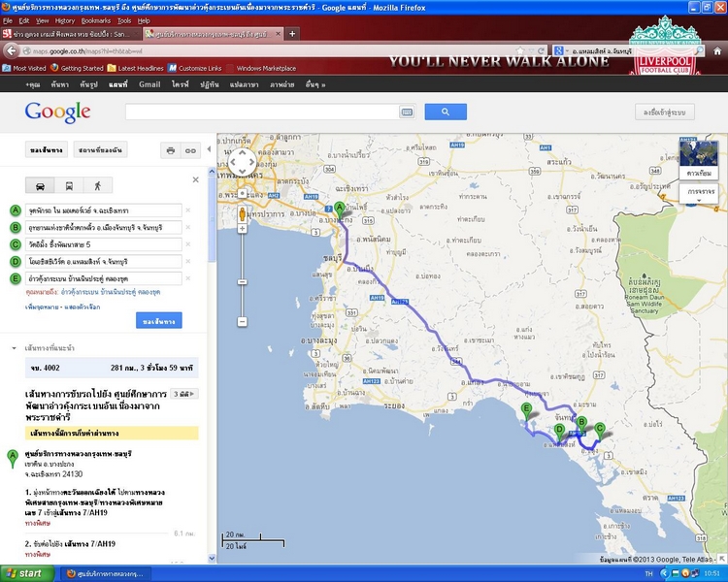Collapse the suggested routes section triangle

point(14,347)
